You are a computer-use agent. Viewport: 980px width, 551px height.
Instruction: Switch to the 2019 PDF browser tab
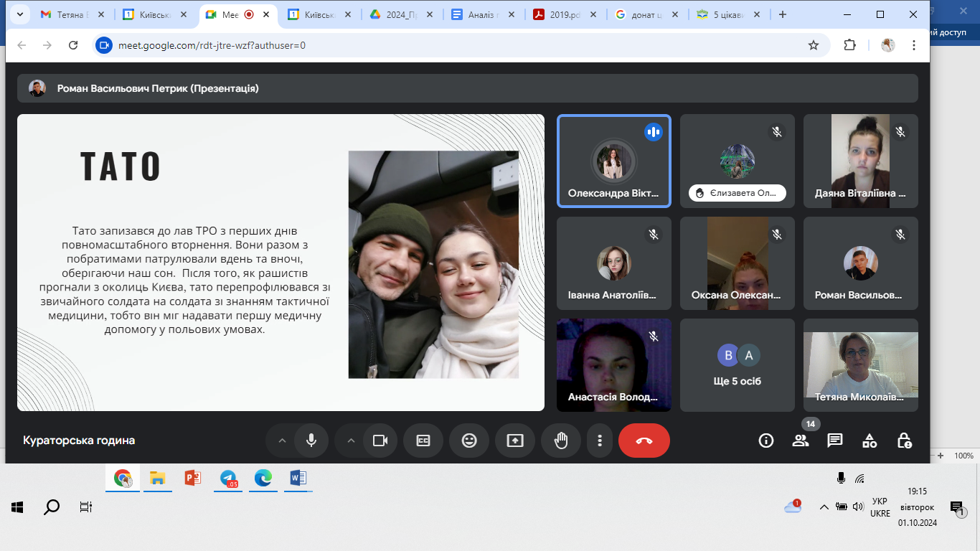[563, 14]
